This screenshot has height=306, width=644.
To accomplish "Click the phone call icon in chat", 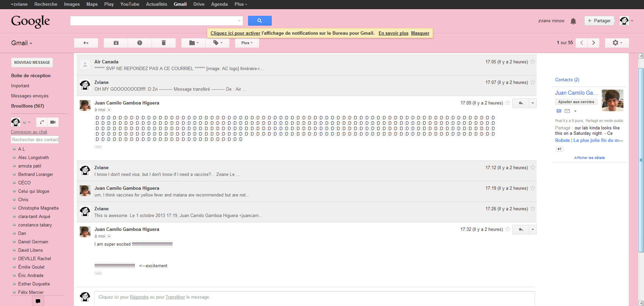I will click(x=42, y=122).
